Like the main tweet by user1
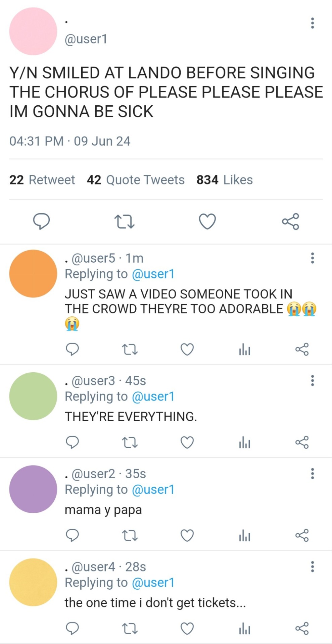 pos(207,221)
